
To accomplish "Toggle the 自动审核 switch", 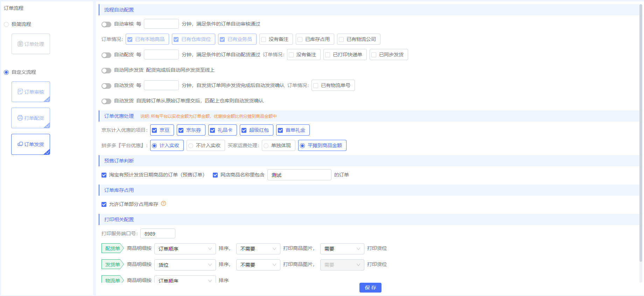I will click(106, 24).
